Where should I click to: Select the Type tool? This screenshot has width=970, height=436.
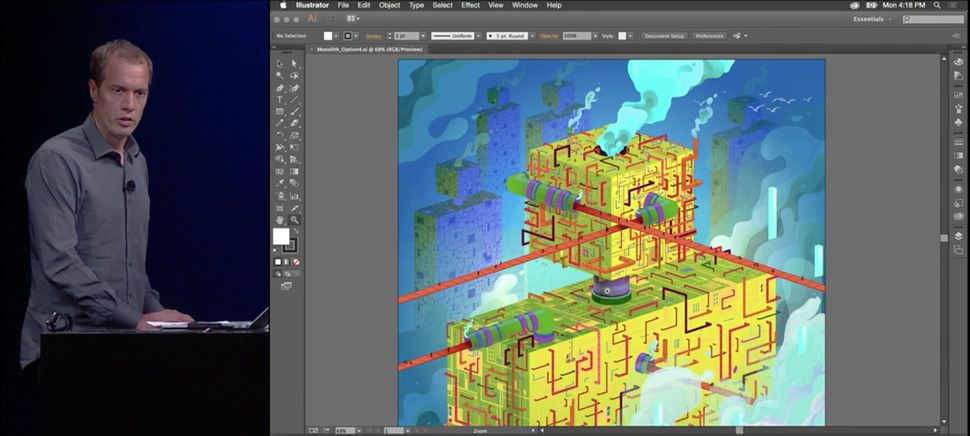coord(280,100)
